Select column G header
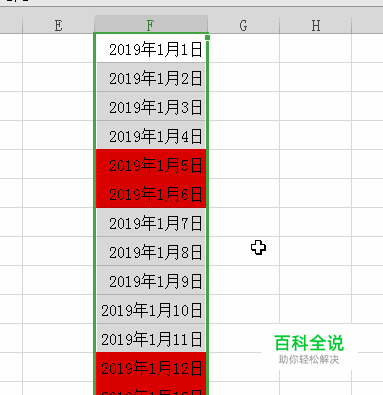Image resolution: width=383 pixels, height=395 pixels. pos(244,25)
